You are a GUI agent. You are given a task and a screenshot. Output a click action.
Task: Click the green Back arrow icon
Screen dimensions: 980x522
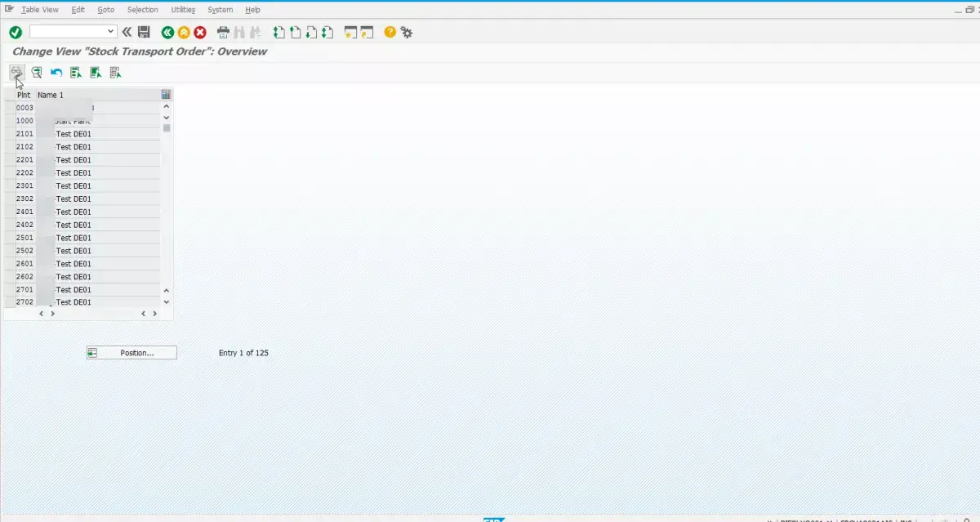pyautogui.click(x=167, y=32)
